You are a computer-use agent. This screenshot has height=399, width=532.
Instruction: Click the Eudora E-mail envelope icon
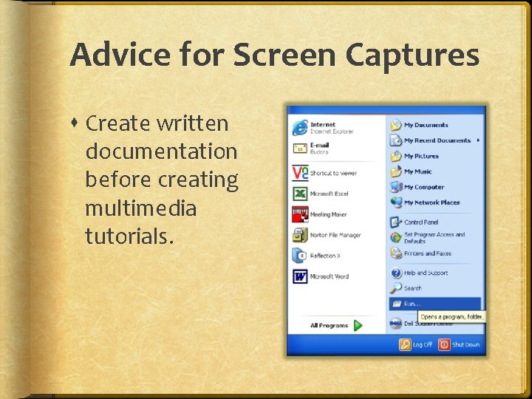(300, 149)
